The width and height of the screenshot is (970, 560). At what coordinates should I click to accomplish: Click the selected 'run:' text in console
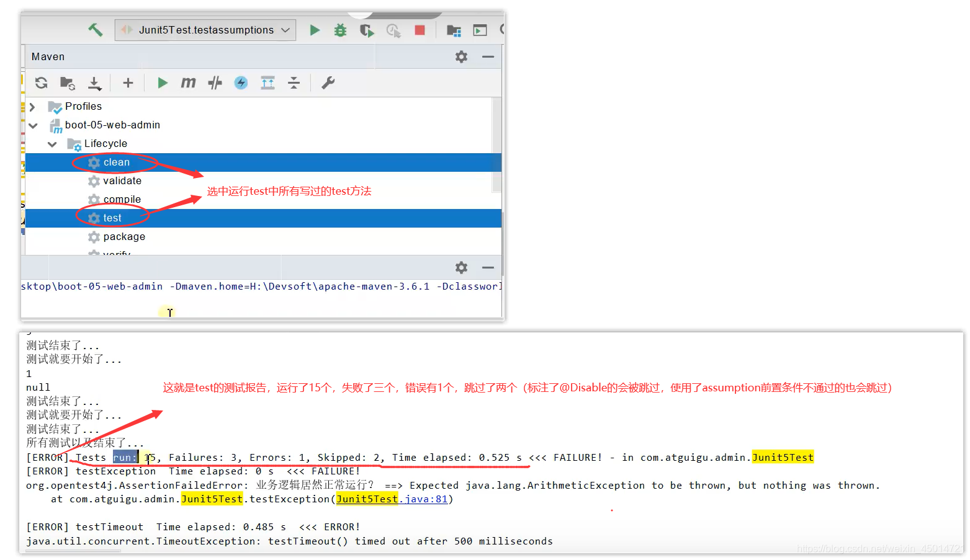[125, 458]
